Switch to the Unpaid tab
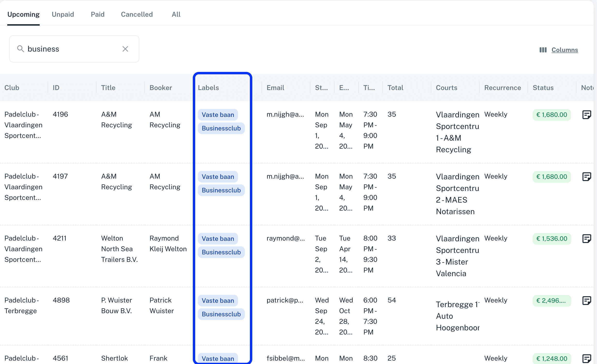 pyautogui.click(x=63, y=14)
